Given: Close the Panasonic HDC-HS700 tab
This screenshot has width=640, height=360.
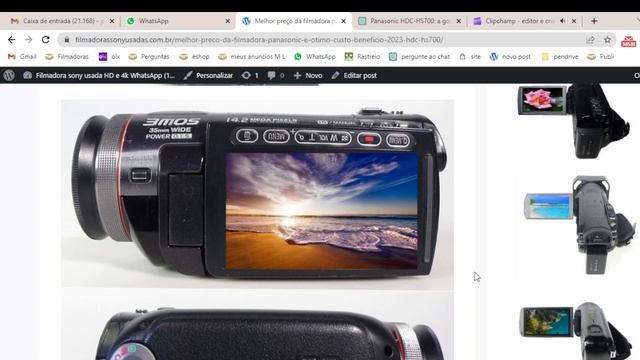Looking at the screenshot, I should (459, 21).
